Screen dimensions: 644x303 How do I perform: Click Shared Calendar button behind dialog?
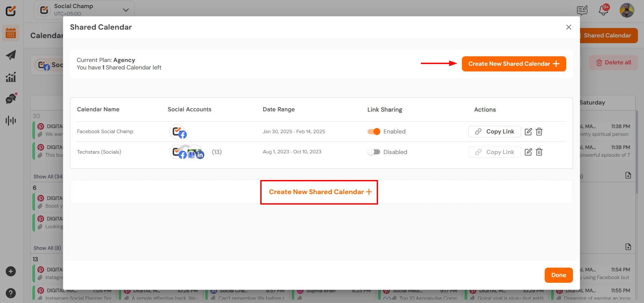tap(609, 35)
